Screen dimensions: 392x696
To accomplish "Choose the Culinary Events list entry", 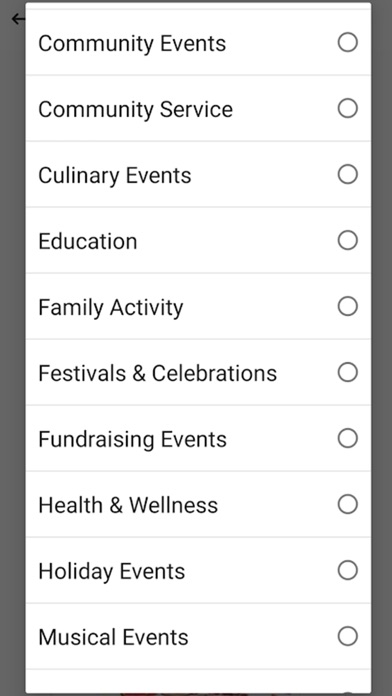I will click(198, 174).
